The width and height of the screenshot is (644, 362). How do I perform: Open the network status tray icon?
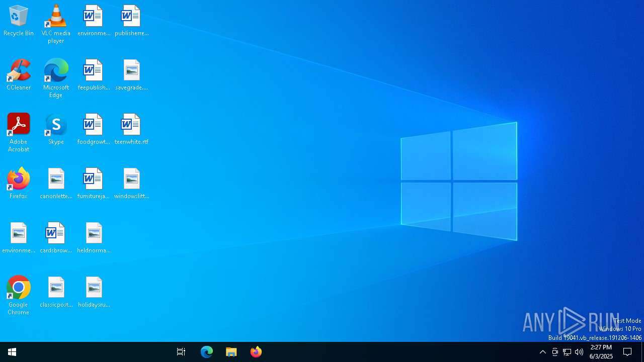[x=567, y=352]
